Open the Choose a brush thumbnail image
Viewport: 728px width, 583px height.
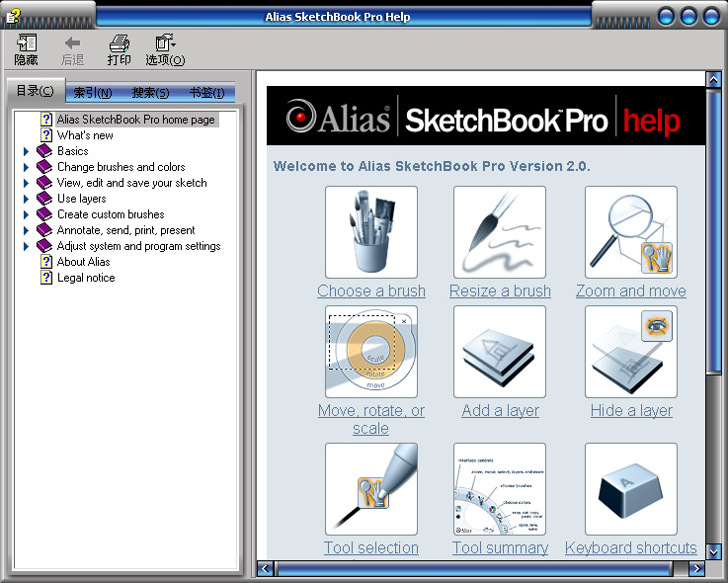pos(371,232)
